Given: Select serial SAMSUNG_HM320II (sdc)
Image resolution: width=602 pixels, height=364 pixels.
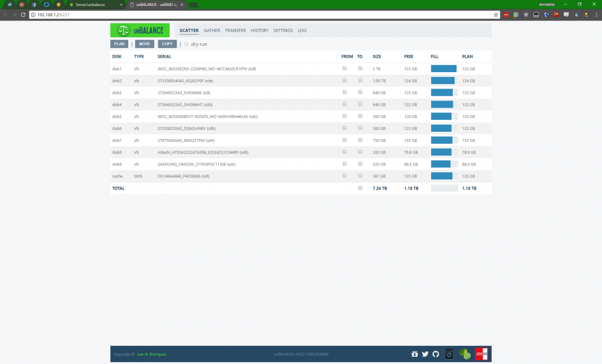Looking at the screenshot, I should [197, 164].
